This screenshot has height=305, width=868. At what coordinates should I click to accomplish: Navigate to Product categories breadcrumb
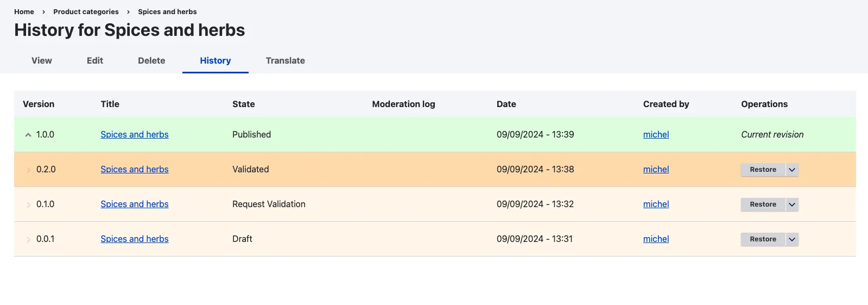(x=86, y=12)
